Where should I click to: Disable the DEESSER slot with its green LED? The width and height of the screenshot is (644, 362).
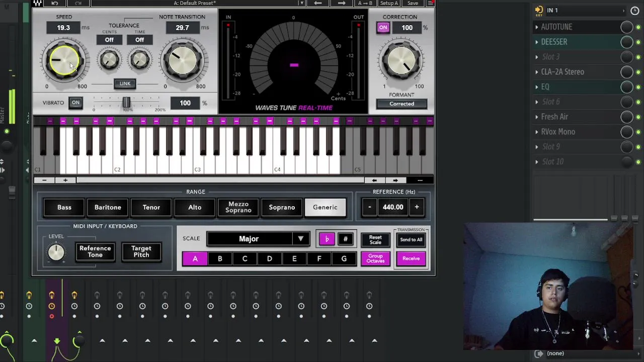[638, 42]
